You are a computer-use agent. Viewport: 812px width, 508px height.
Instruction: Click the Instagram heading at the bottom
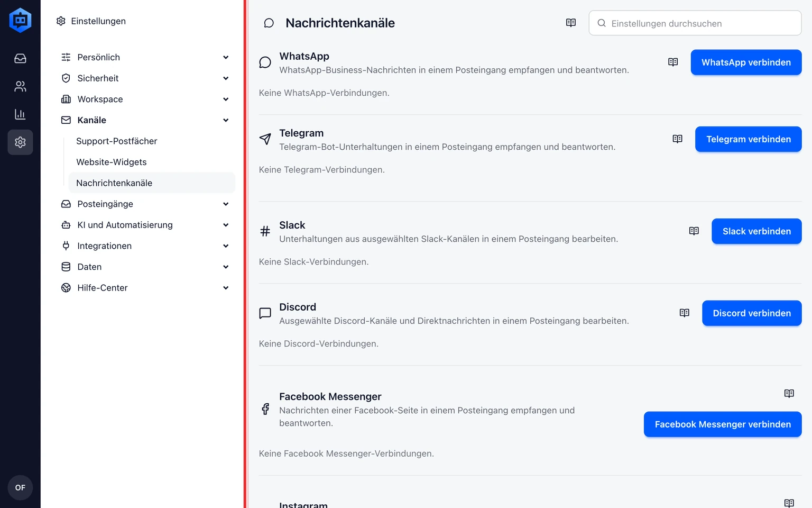303,504
